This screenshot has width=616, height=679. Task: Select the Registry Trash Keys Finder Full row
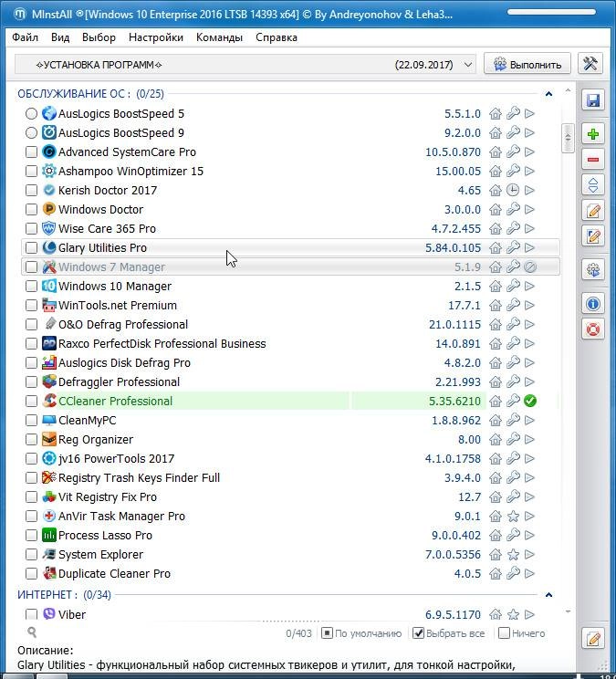pyautogui.click(x=290, y=477)
